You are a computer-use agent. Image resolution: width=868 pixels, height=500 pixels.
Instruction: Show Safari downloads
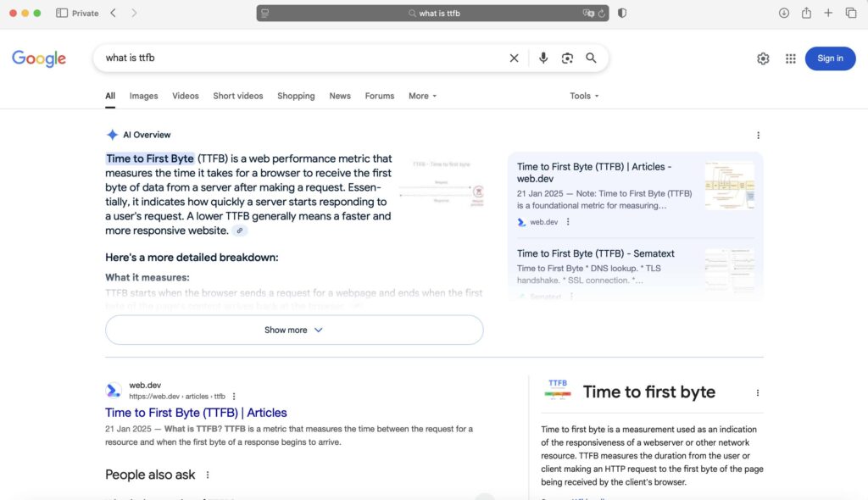coord(784,13)
